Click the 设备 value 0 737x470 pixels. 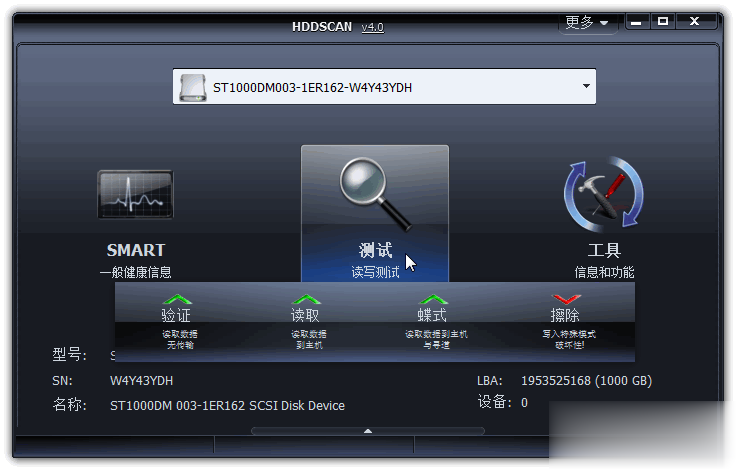click(x=524, y=403)
